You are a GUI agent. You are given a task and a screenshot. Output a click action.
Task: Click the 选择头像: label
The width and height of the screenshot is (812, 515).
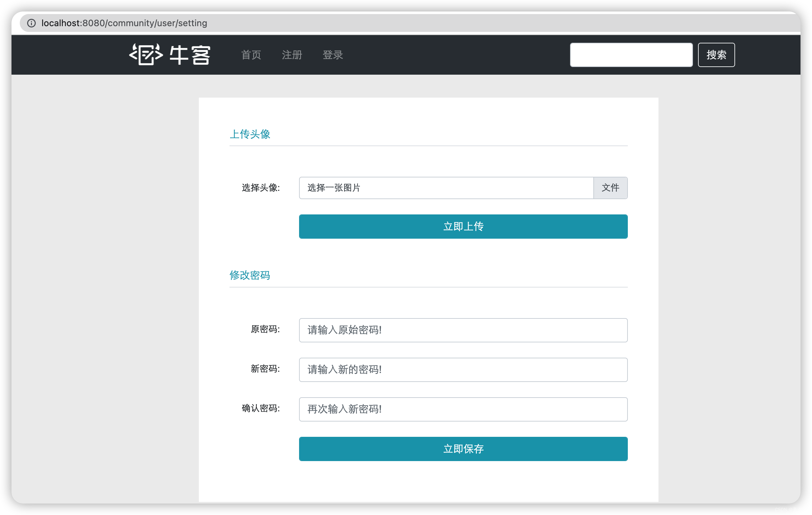(x=261, y=188)
